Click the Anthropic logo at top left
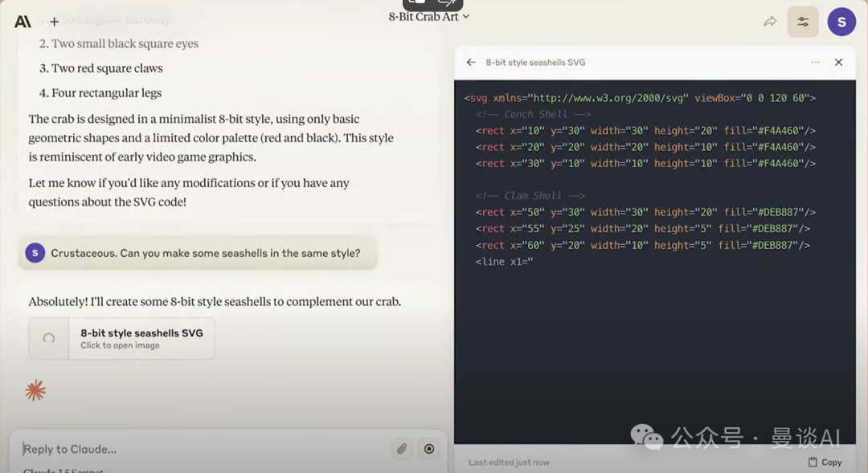The width and height of the screenshot is (868, 473). pos(23,22)
